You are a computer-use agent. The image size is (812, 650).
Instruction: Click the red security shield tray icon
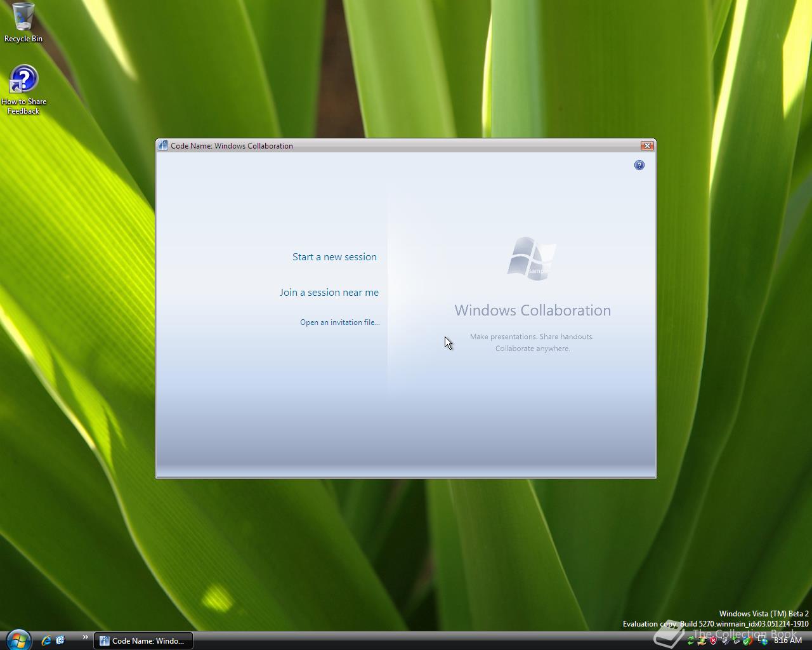click(x=713, y=640)
